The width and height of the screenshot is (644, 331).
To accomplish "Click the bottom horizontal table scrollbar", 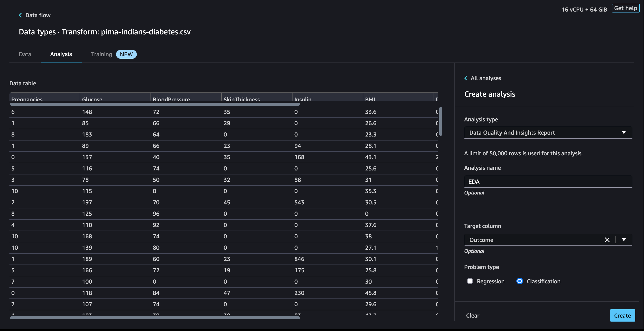I will [155, 318].
